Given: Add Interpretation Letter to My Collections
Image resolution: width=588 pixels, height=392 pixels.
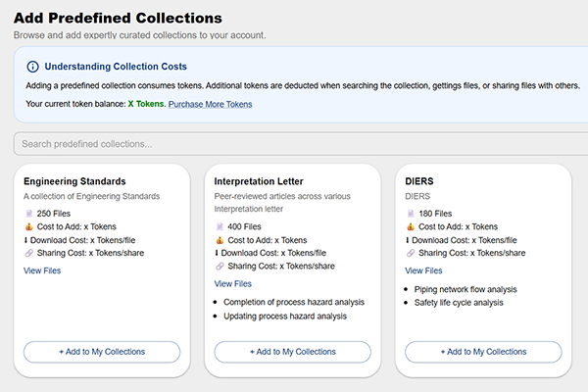Looking at the screenshot, I should 292,352.
